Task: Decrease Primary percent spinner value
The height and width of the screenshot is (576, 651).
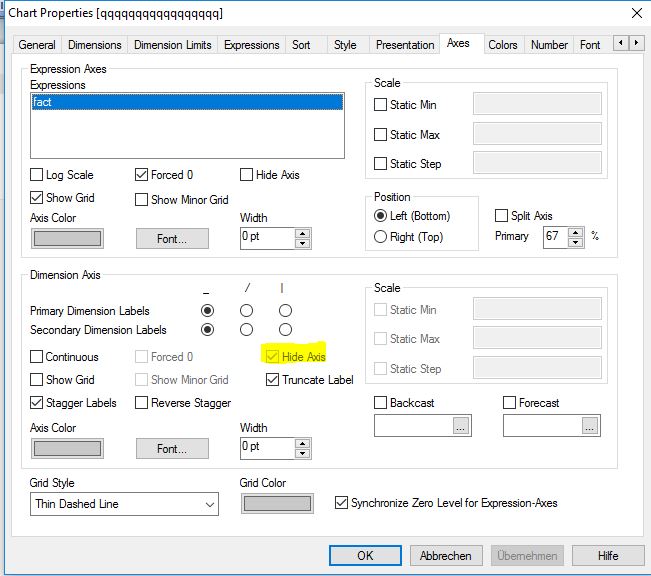Action: (575, 242)
